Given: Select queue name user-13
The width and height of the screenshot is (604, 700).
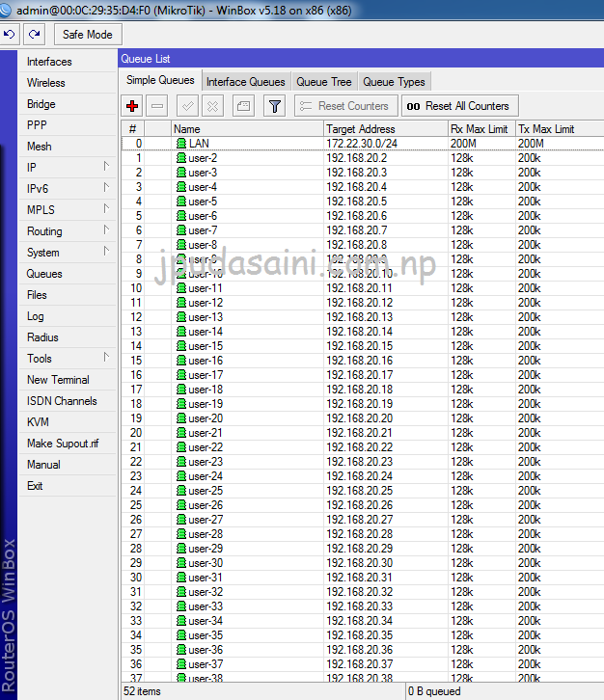Looking at the screenshot, I should 206,317.
